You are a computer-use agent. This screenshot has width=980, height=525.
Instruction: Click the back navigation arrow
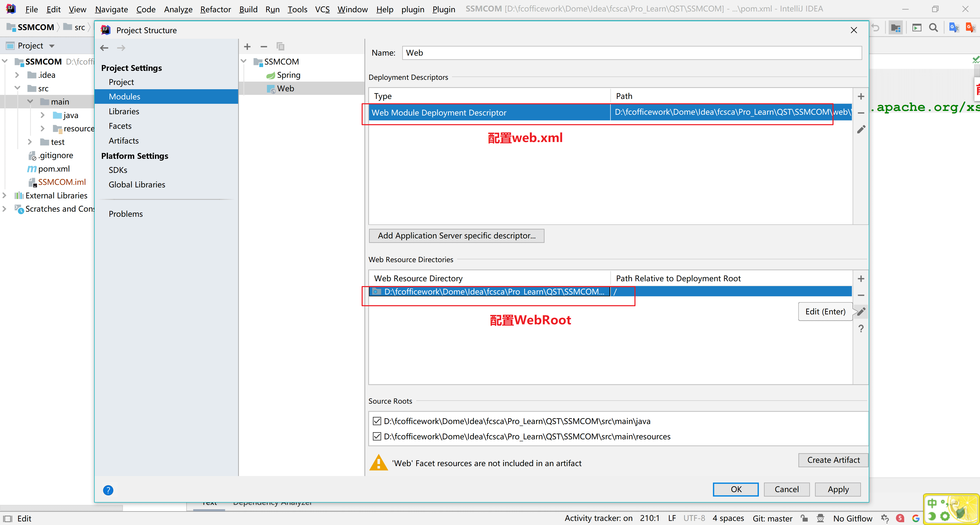(104, 48)
